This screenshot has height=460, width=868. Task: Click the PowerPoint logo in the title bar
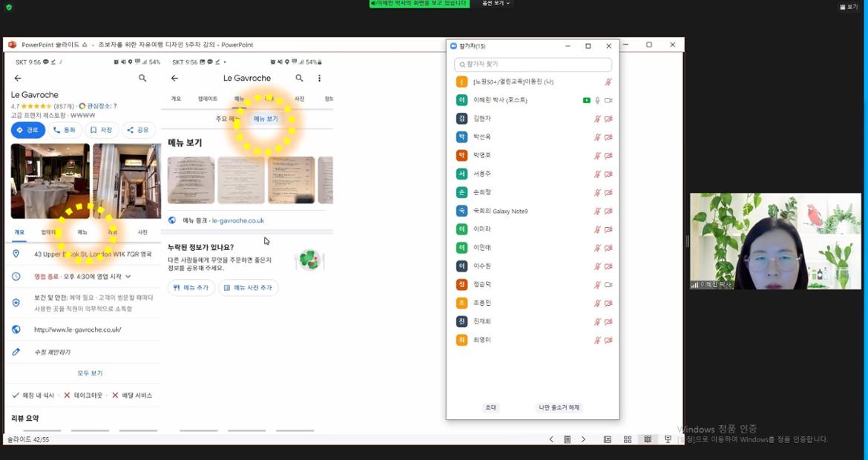(x=12, y=45)
